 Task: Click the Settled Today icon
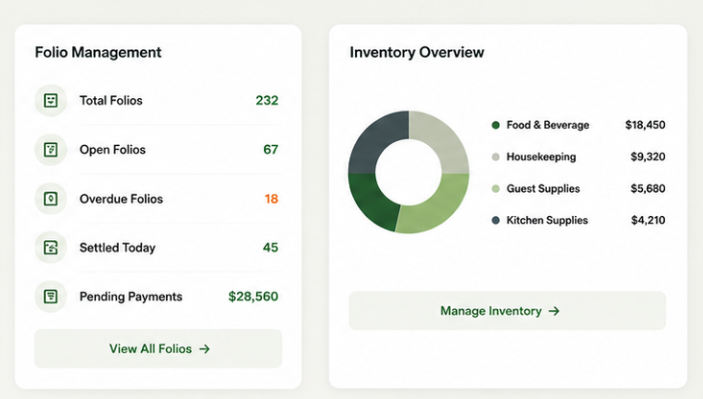pos(51,247)
